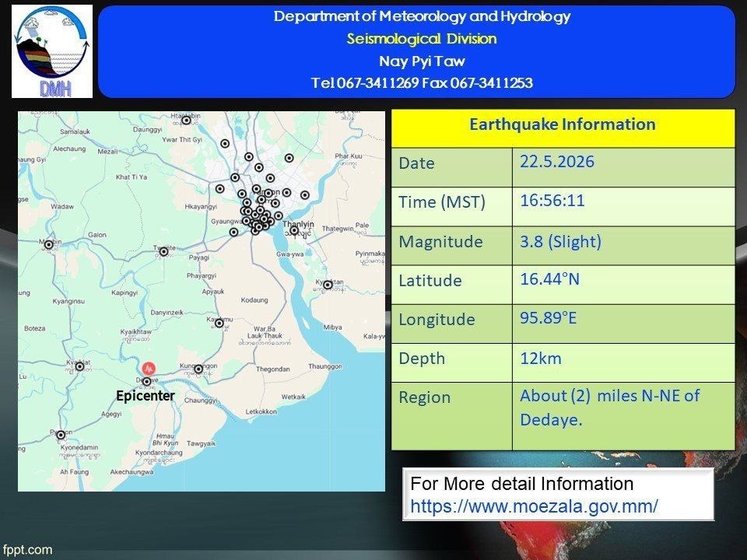
Task: Click the Time (MST) row label
Action: tap(442, 202)
